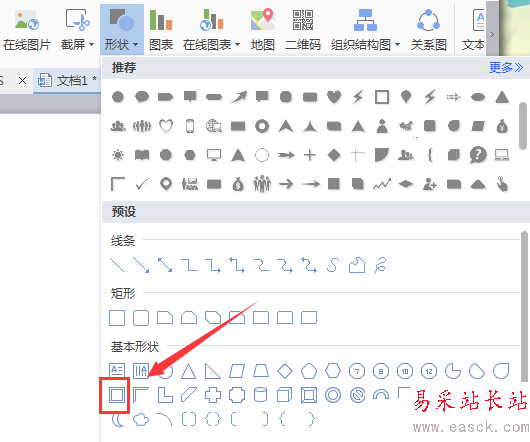Pick the scribble freeform line

[381, 265]
